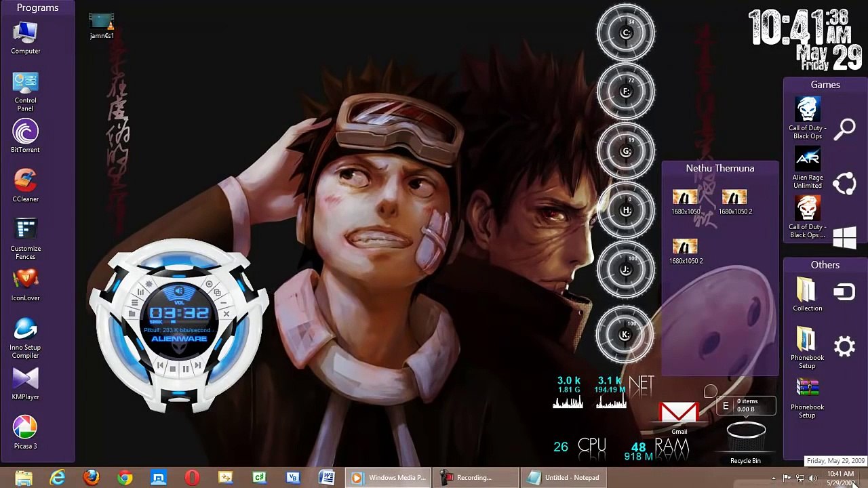Viewport: 868px width, 488px height.
Task: Switch to the Windows Media Player taskbar window
Action: click(389, 478)
